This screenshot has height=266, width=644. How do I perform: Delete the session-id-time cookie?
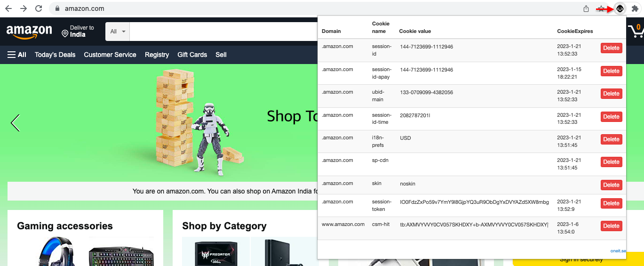612,117
